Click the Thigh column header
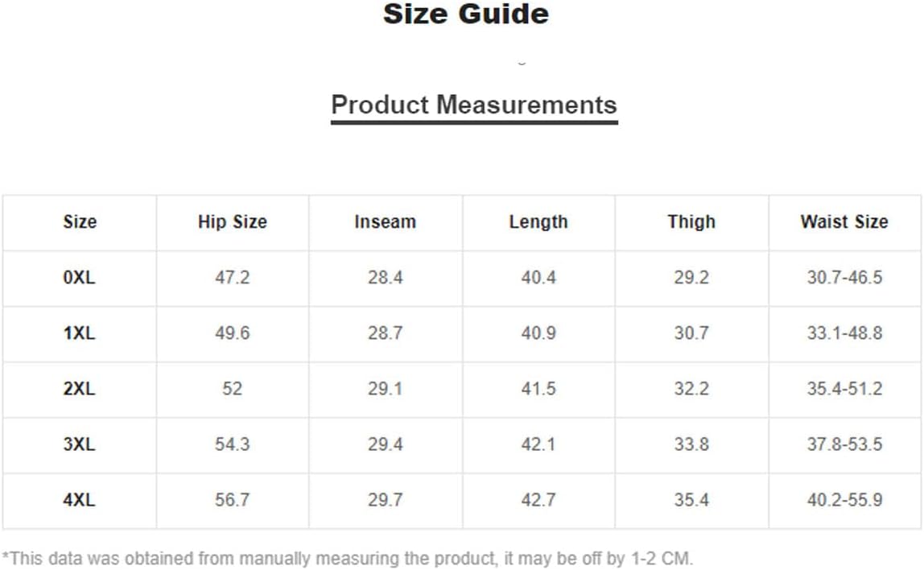924x570 pixels. (x=691, y=221)
